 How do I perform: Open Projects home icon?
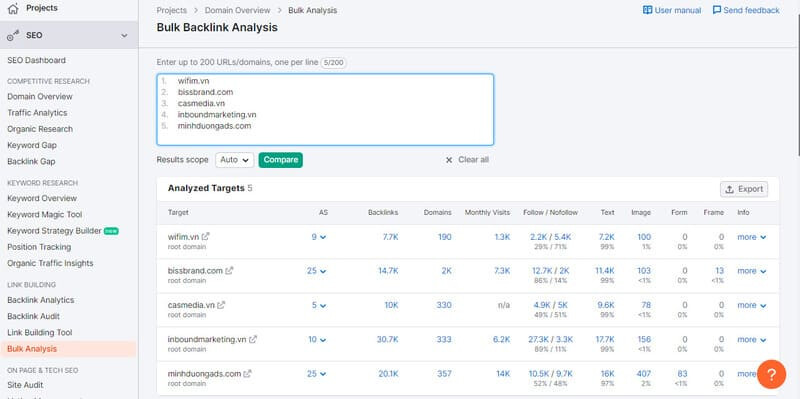13,8
